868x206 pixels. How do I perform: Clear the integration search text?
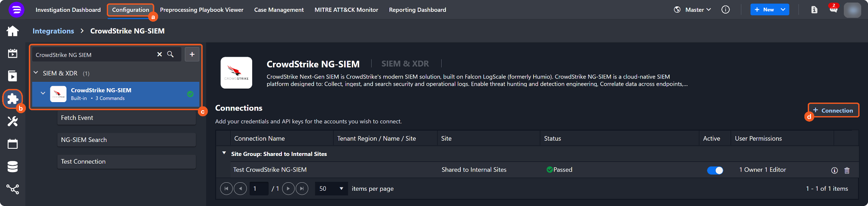pos(159,54)
